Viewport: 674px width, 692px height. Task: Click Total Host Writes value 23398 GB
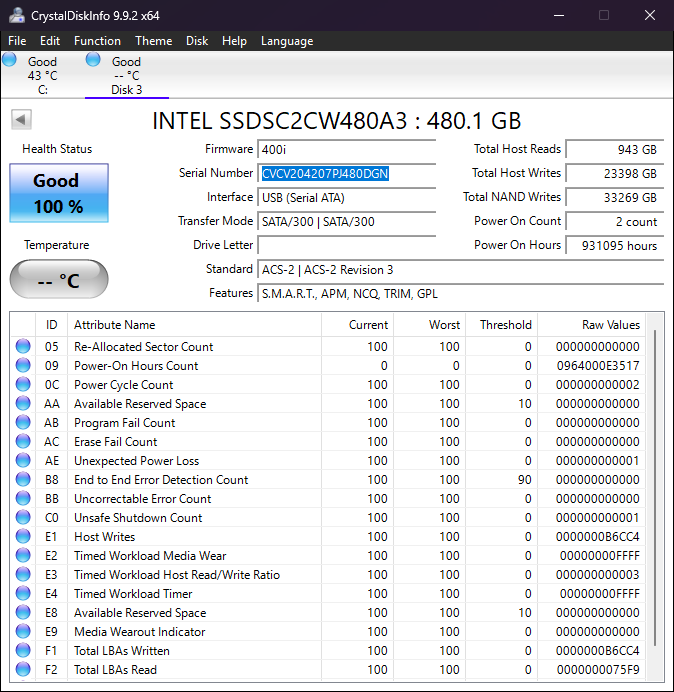tap(614, 173)
